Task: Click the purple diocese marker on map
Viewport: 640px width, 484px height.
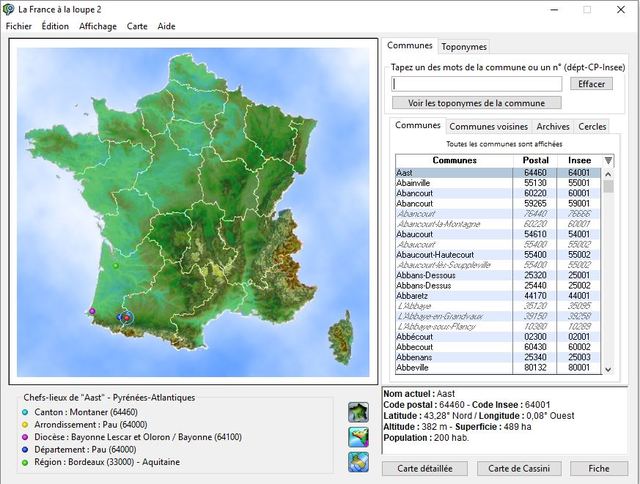Action: click(92, 311)
